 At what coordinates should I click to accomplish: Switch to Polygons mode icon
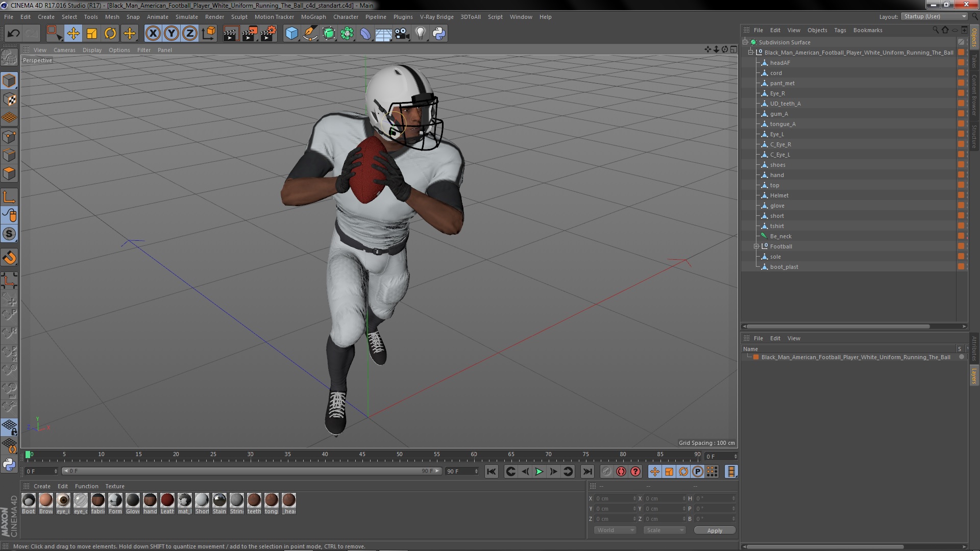coord(9,173)
